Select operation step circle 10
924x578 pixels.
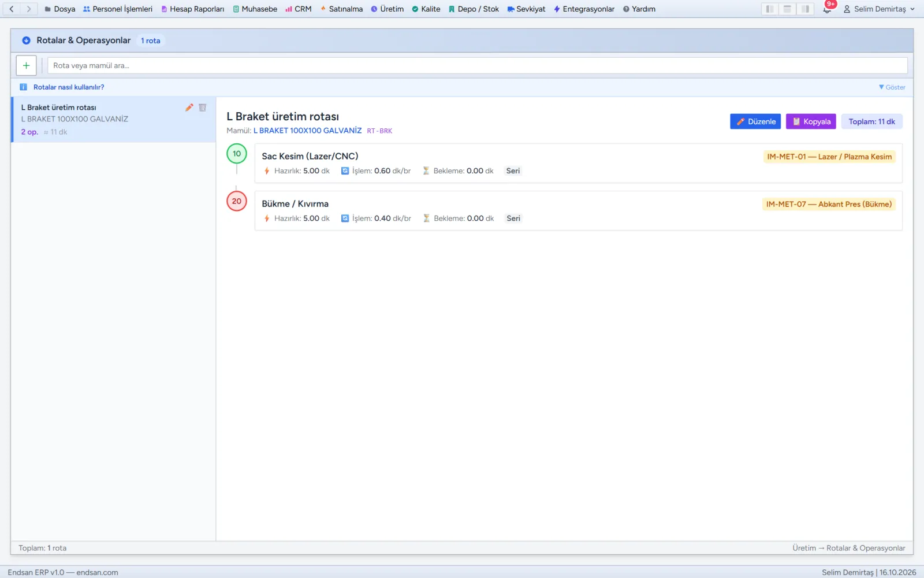tap(237, 154)
